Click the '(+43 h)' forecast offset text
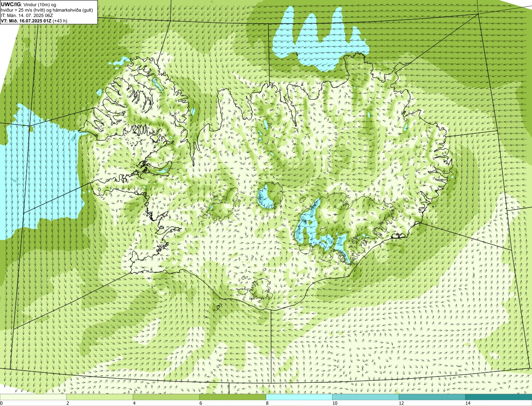The height and width of the screenshot is (406, 532). click(61, 21)
